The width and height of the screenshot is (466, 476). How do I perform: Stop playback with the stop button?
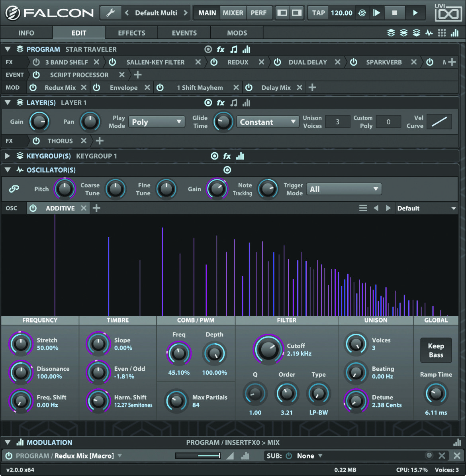coord(394,13)
